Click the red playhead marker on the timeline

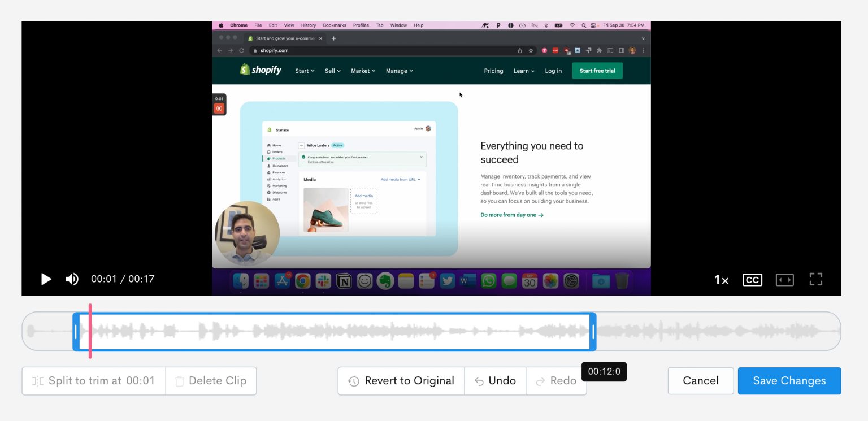(x=90, y=332)
